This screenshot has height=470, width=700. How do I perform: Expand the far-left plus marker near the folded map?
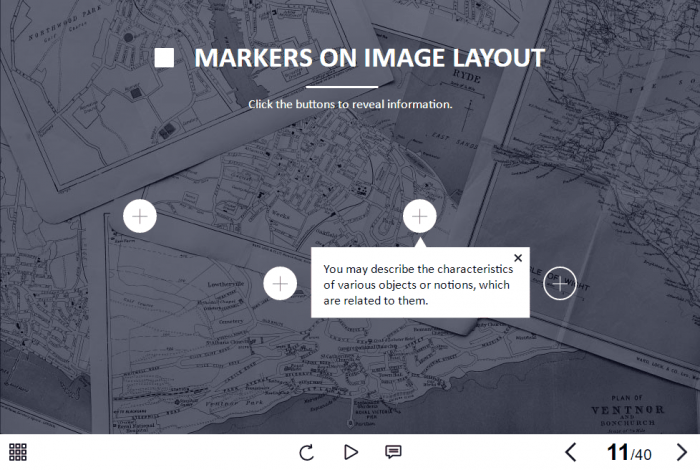tap(140, 216)
